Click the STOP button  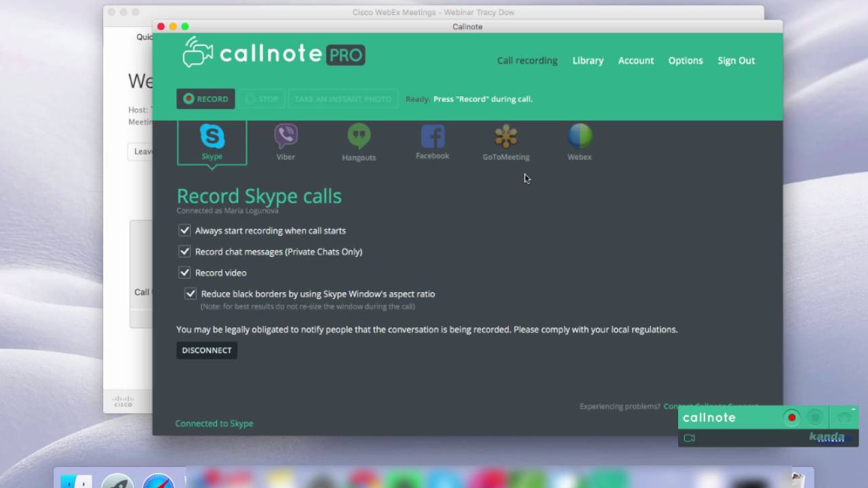(262, 98)
